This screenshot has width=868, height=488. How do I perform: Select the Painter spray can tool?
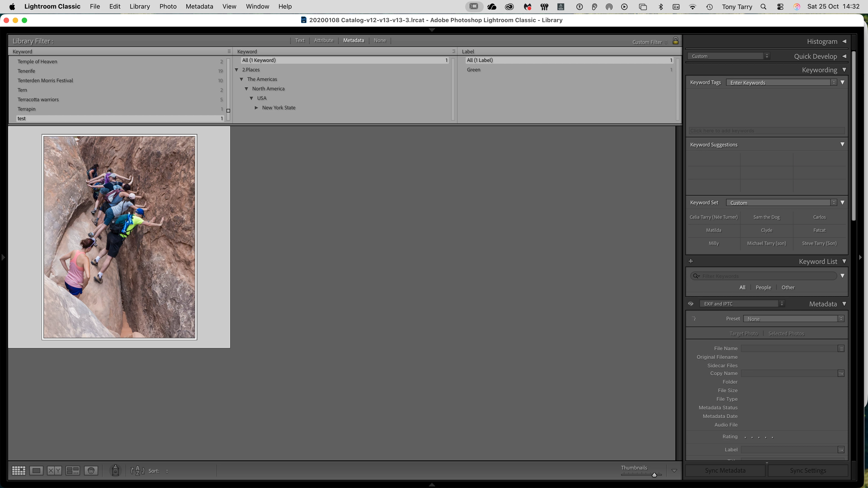click(x=115, y=470)
